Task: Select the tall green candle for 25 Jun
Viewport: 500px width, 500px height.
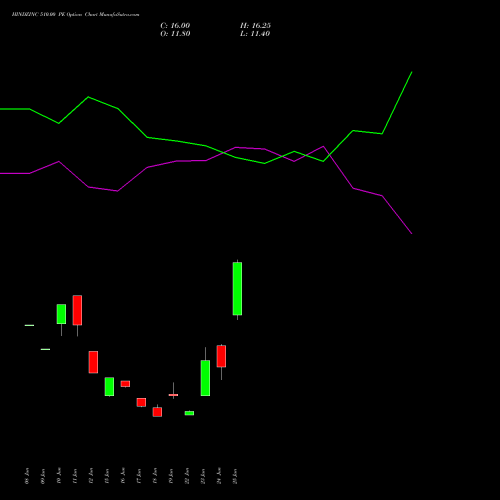Action: [x=237, y=289]
